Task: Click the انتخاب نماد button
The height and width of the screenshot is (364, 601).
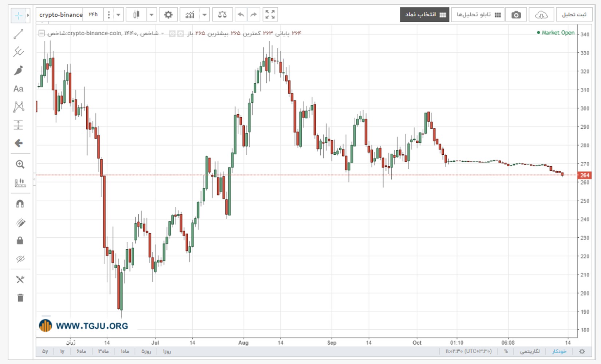Action: [425, 15]
